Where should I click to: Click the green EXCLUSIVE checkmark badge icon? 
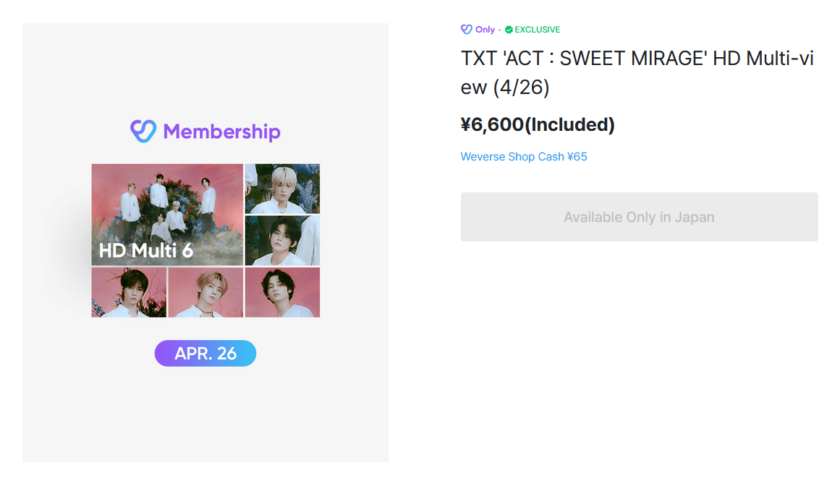pyautogui.click(x=509, y=30)
